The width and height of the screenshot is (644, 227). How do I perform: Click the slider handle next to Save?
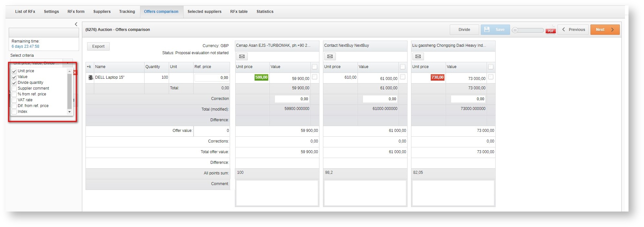[x=515, y=30]
